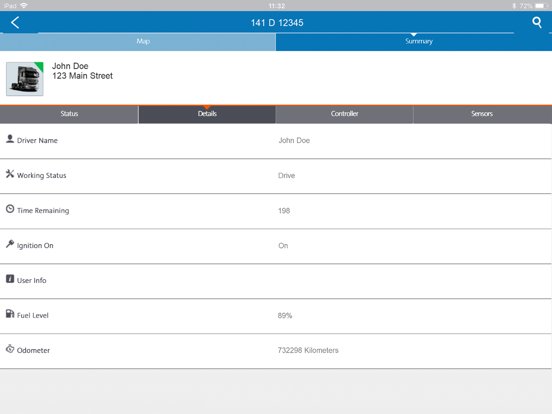
Task: Click the Drive status value
Action: 287,175
